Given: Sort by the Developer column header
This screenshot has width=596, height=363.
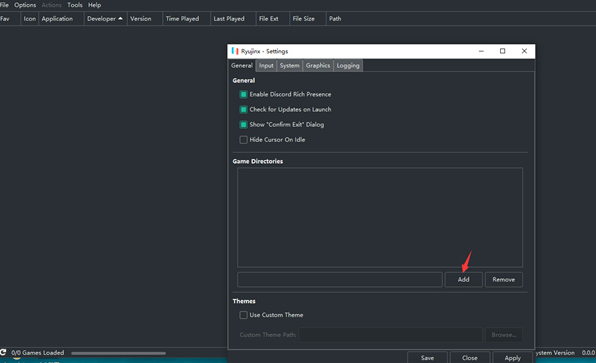Looking at the screenshot, I should (105, 19).
